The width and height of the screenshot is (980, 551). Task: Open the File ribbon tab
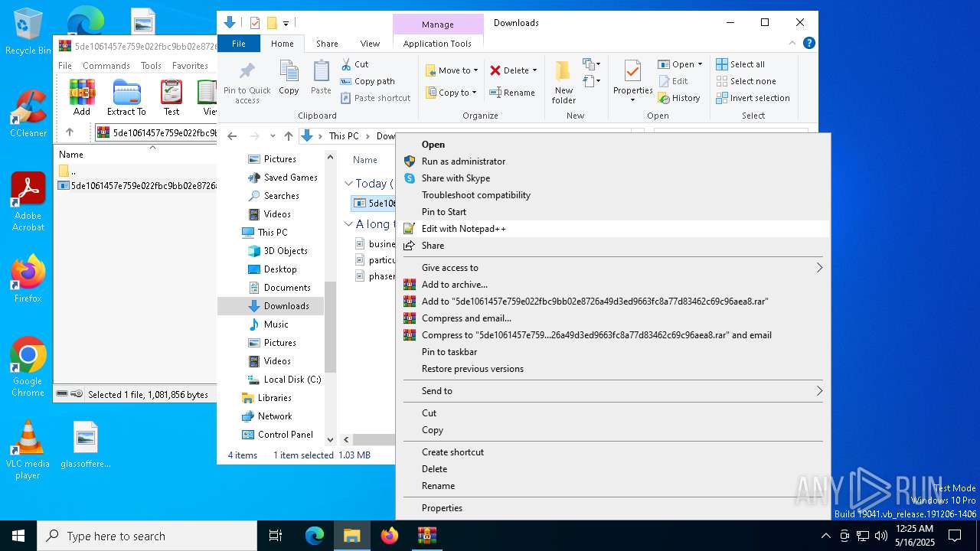click(239, 44)
